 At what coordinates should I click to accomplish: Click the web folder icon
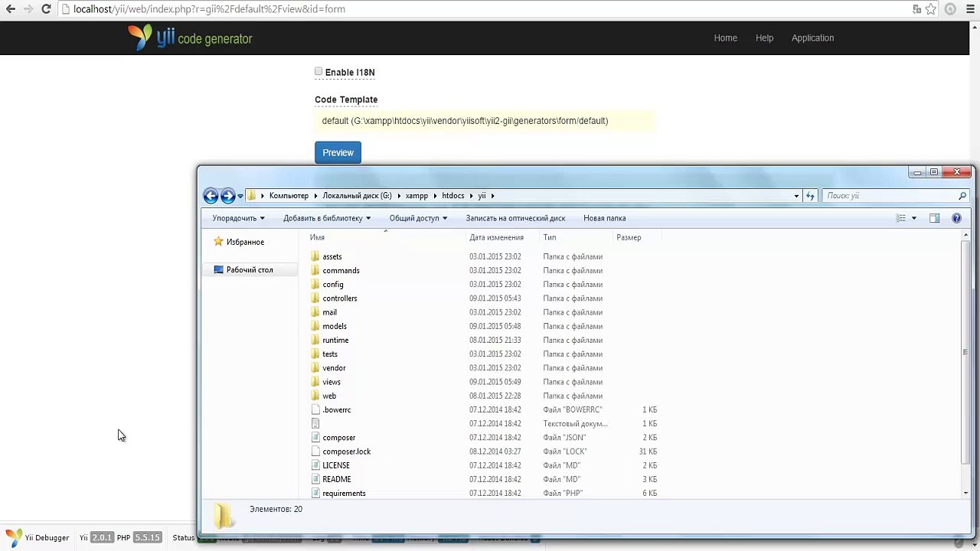tap(315, 396)
